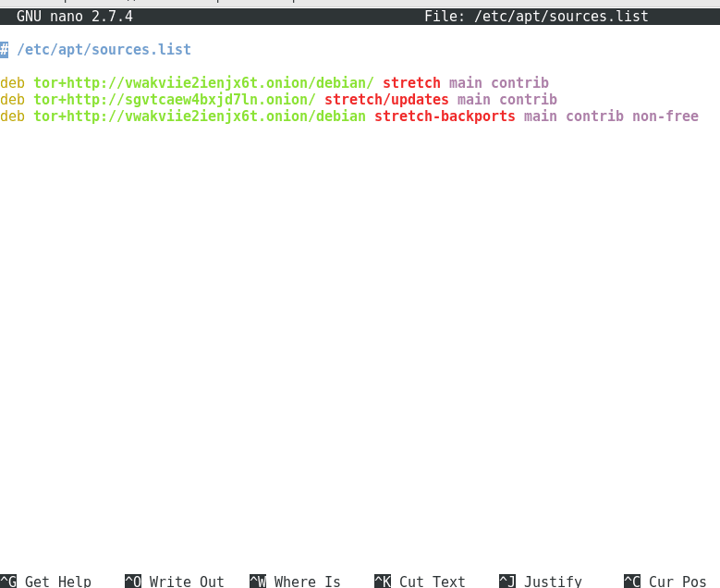Click the highlighted '#' cursor character
720x588 pixels.
pos(4,50)
